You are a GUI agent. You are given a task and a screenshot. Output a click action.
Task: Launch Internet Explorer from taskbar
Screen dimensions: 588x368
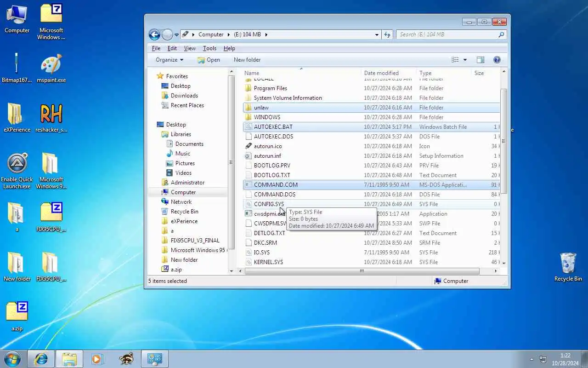(x=41, y=359)
